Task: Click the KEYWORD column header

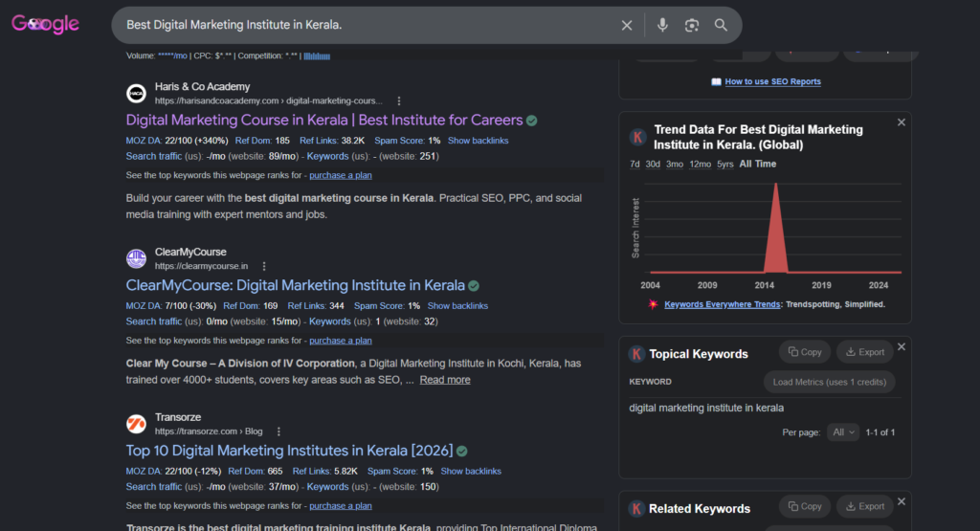Action: pos(650,382)
